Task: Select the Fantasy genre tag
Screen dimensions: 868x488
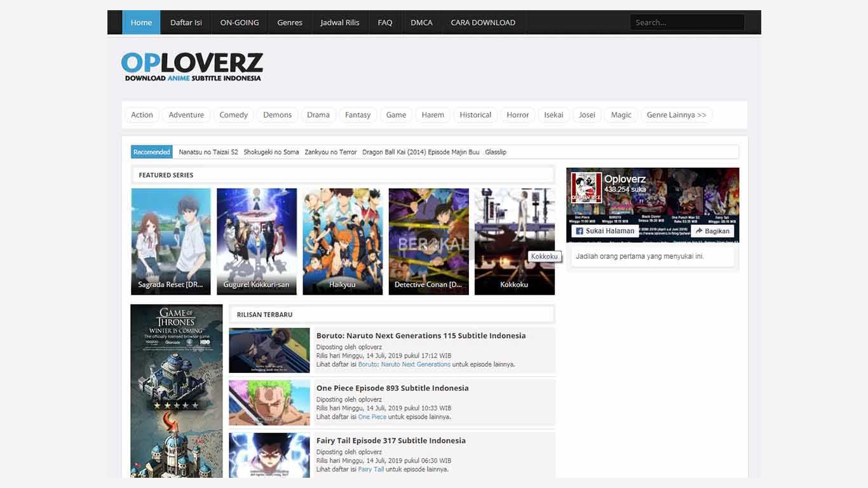Action: point(358,115)
